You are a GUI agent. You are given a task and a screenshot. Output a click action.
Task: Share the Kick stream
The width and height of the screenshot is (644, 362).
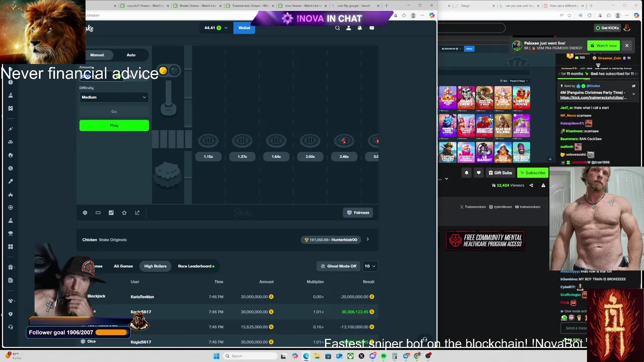pos(531,186)
